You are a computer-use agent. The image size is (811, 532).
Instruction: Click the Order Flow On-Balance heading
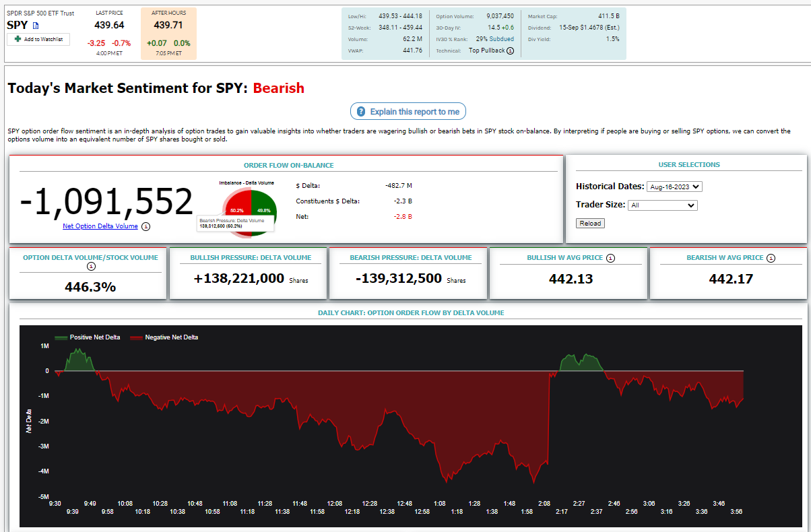coord(289,165)
